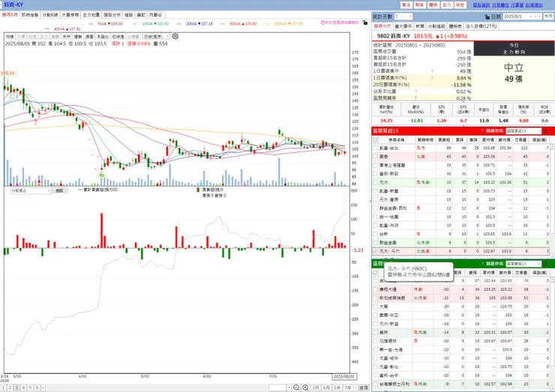Click the 買賣超 column header
Screen dimensions: 555x392
click(x=444, y=139)
